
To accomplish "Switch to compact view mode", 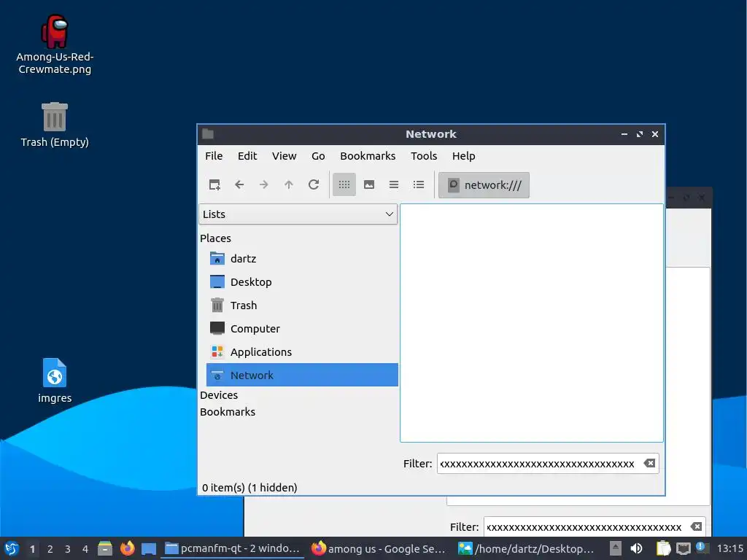I will pyautogui.click(x=394, y=184).
